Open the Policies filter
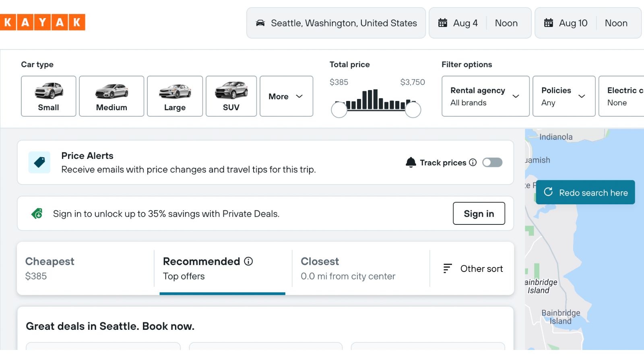Screen dimensions: 644x362 pyautogui.click(x=563, y=96)
